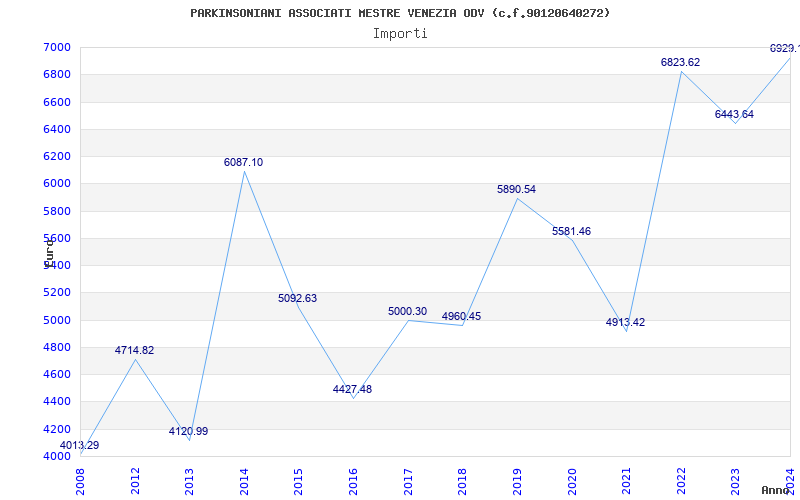Click the x-axis year 2019
This screenshot has height=500, width=800.
pyautogui.click(x=517, y=481)
